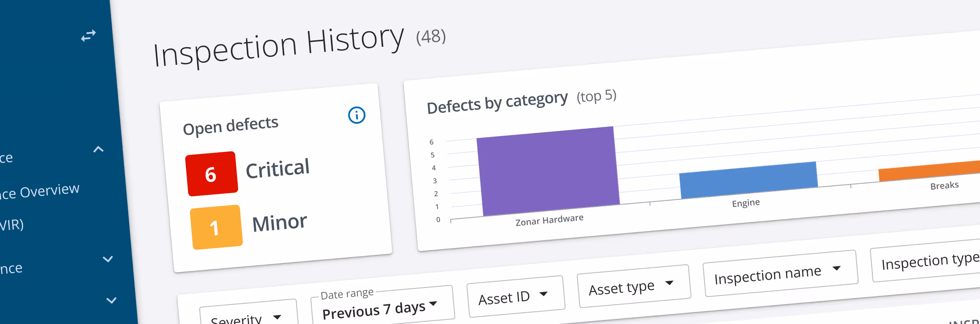Open the Open defects info icon
The width and height of the screenshot is (980, 324).
coord(356,115)
